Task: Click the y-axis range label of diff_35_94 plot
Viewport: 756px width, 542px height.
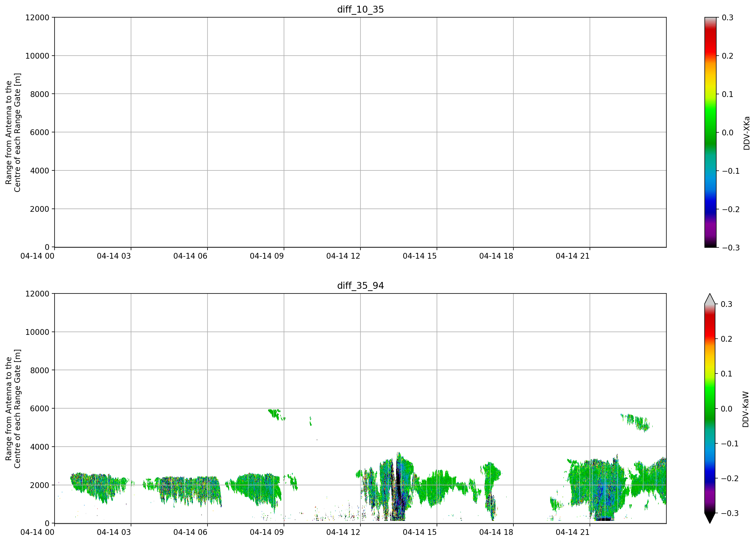Action: click(x=13, y=408)
